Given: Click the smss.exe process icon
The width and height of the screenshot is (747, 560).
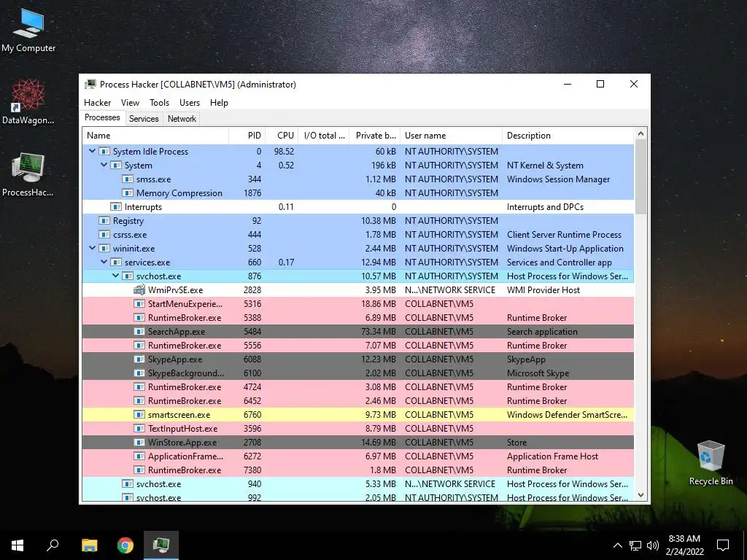Looking at the screenshot, I should pos(128,179).
